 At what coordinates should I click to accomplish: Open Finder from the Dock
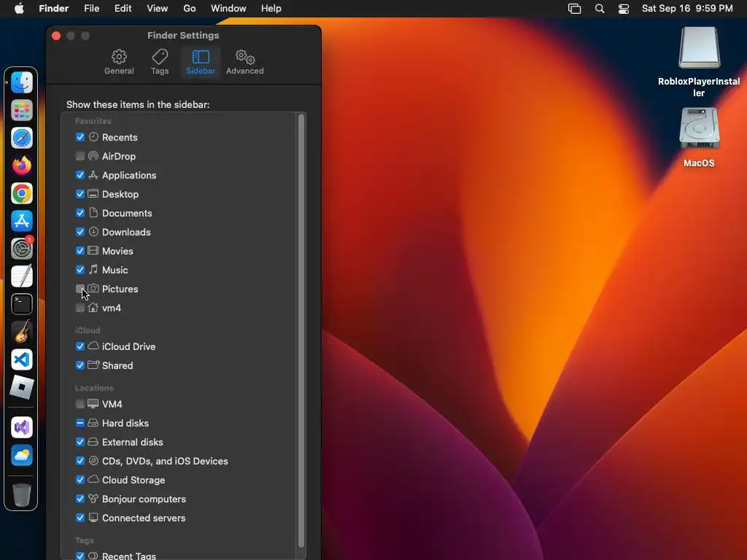coord(21,82)
